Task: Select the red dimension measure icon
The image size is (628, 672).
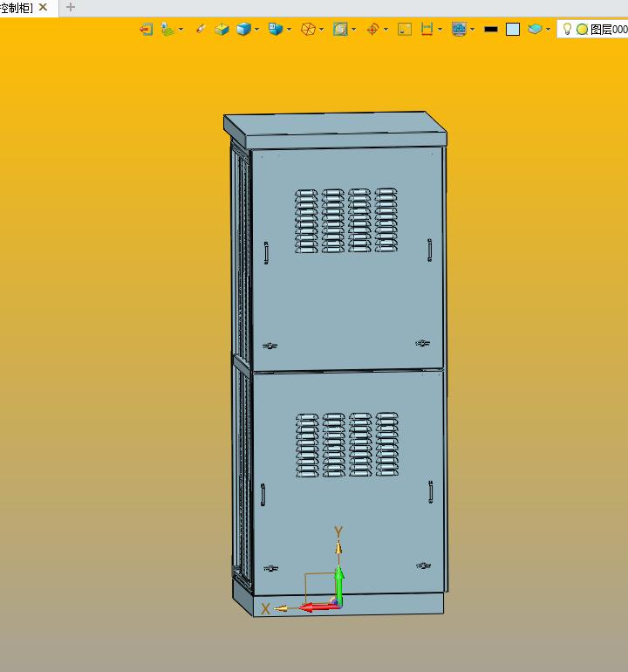Action: [x=427, y=29]
